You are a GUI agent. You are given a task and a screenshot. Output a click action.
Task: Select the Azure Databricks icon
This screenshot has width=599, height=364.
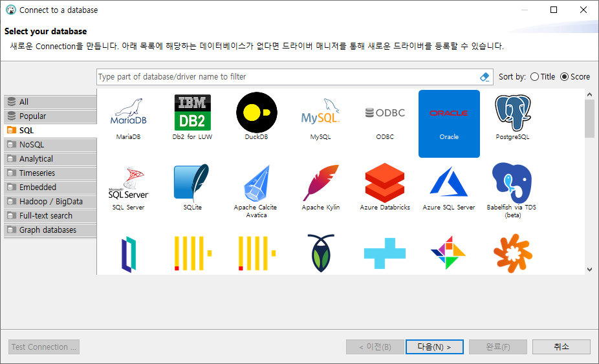385,183
